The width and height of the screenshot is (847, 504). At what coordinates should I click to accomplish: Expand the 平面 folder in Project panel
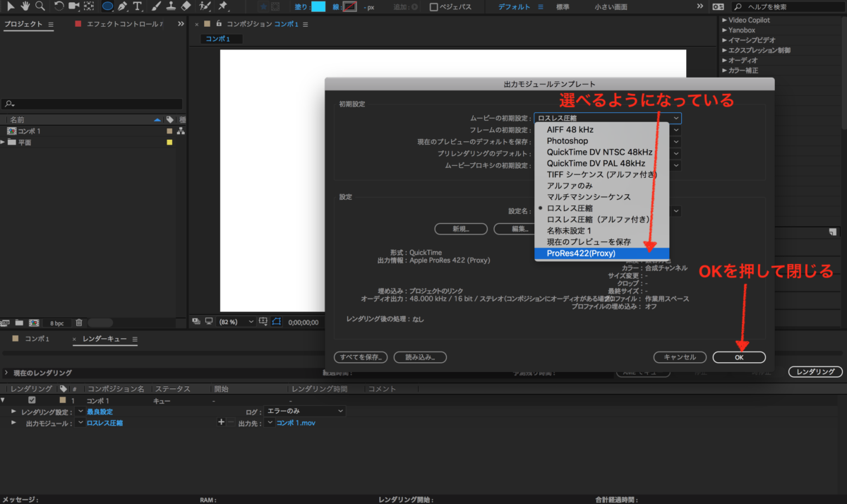tap(3, 143)
